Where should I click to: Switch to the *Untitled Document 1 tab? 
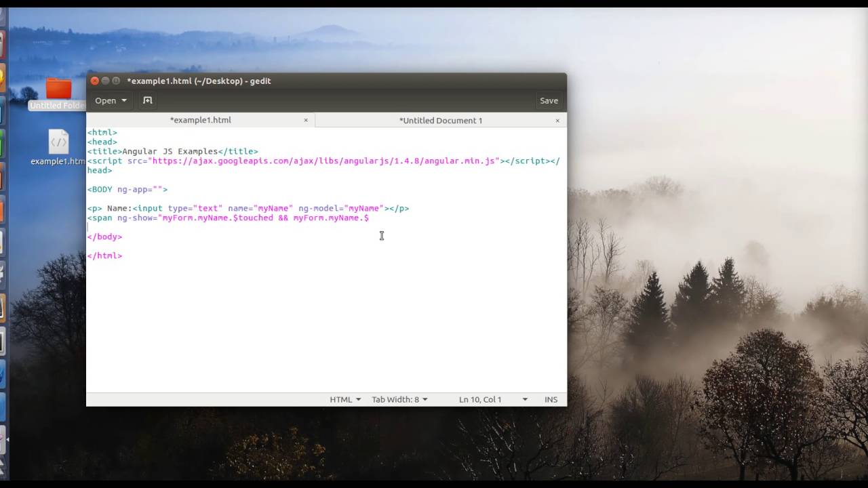441,120
